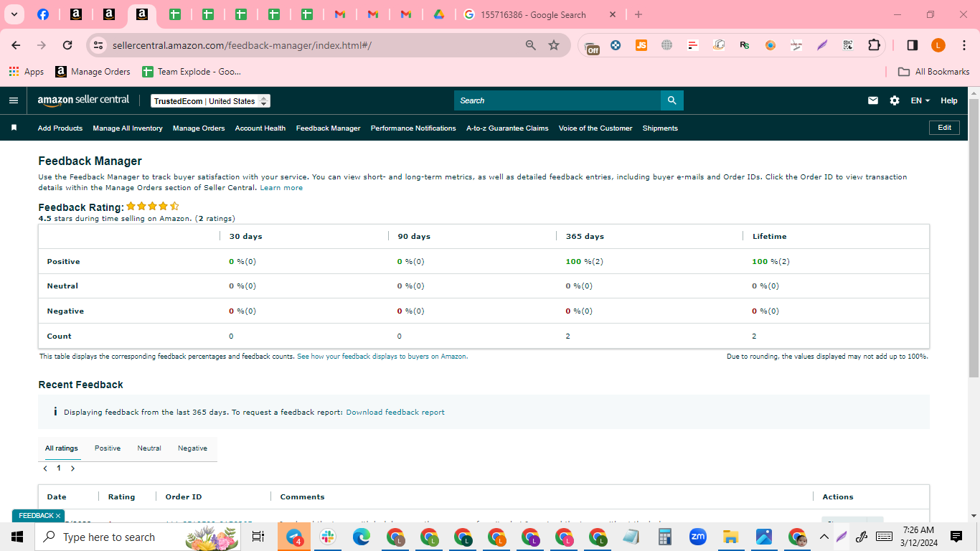980x551 pixels.
Task: Open the All Bookmarks folder
Action: coord(934,72)
